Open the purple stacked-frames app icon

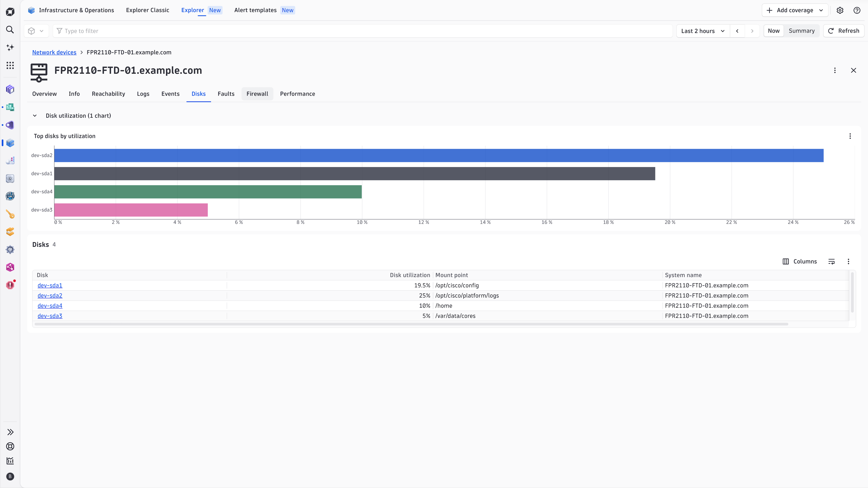click(x=10, y=89)
